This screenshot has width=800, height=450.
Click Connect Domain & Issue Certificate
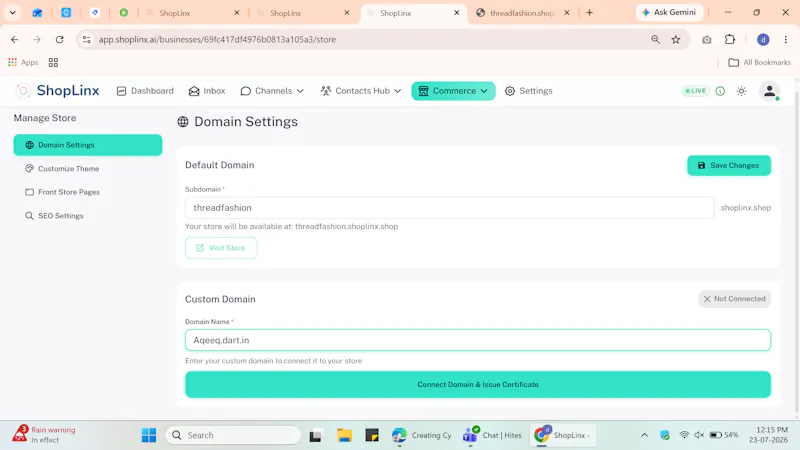478,385
